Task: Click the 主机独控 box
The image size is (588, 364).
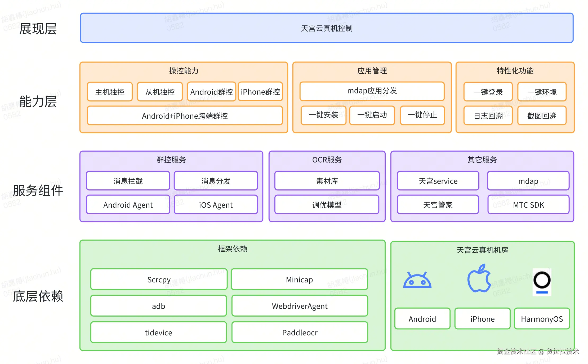Action: 110,92
